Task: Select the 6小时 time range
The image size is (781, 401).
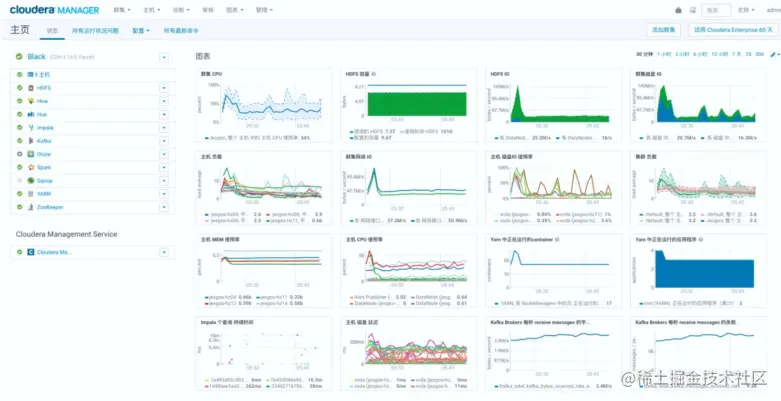Action: (700, 54)
